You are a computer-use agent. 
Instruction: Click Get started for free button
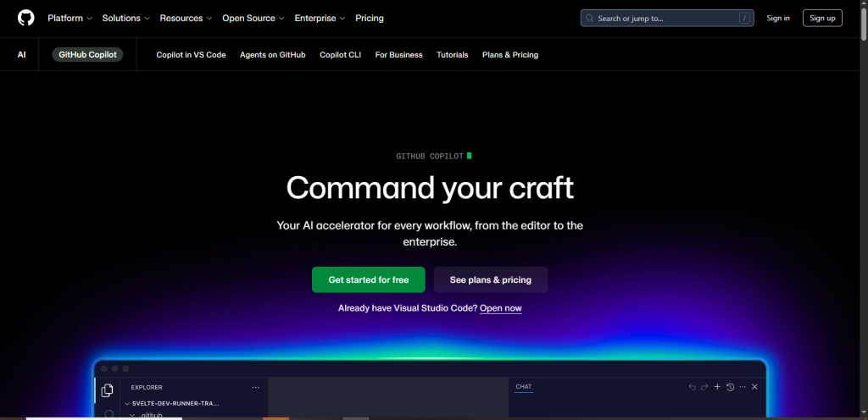pyautogui.click(x=368, y=279)
